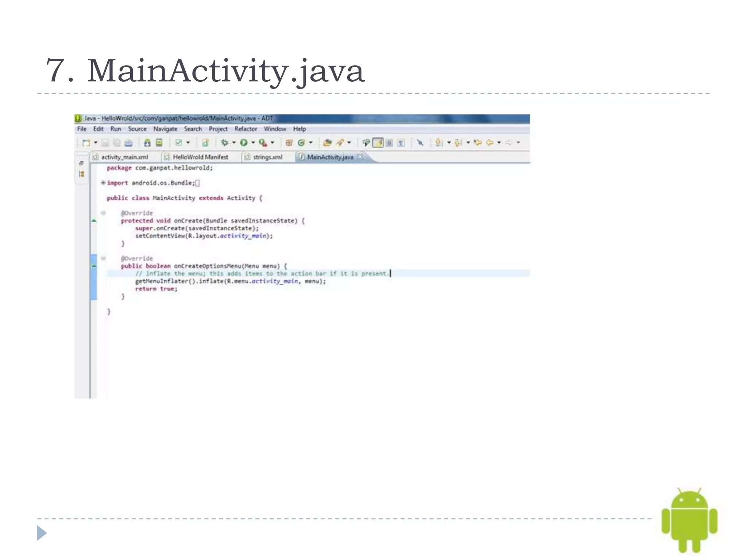This screenshot has width=747, height=560.
Task: Switch to the strings.xml tab
Action: (267, 157)
